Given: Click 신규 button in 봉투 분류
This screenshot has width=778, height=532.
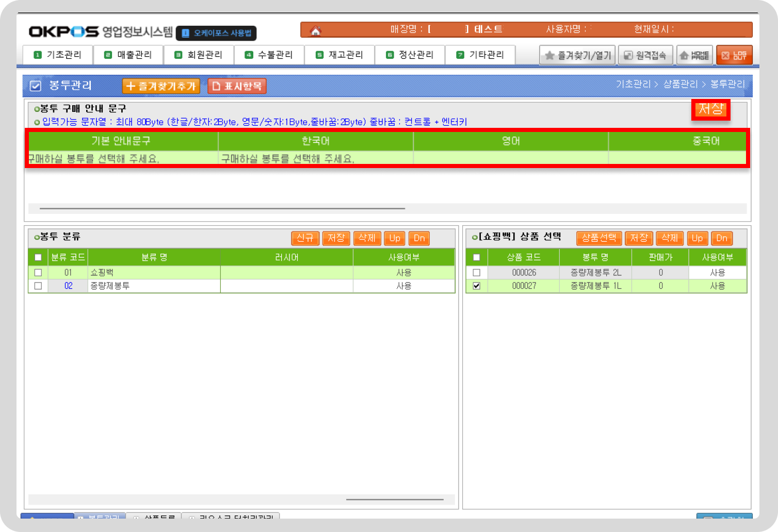Looking at the screenshot, I should tap(305, 238).
